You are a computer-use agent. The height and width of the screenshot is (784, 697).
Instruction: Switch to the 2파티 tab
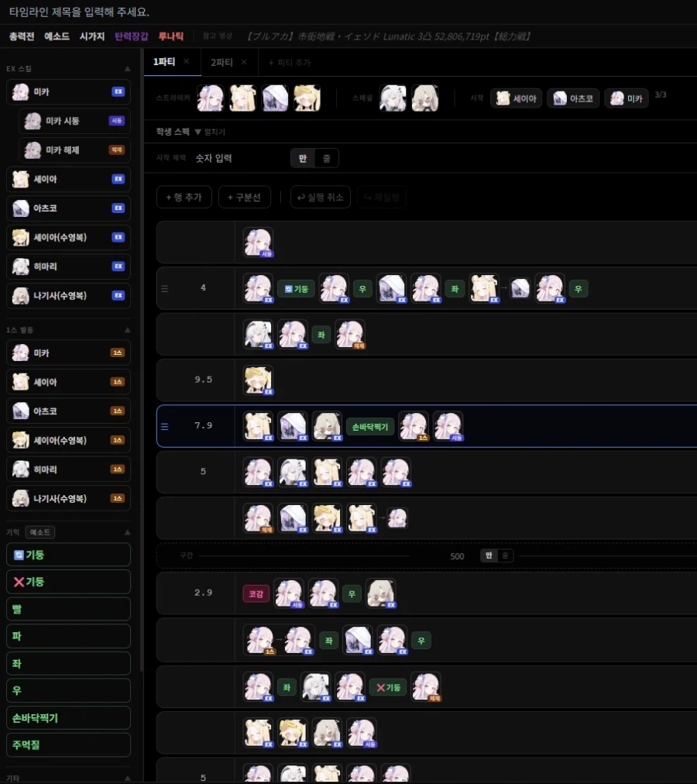(221, 62)
